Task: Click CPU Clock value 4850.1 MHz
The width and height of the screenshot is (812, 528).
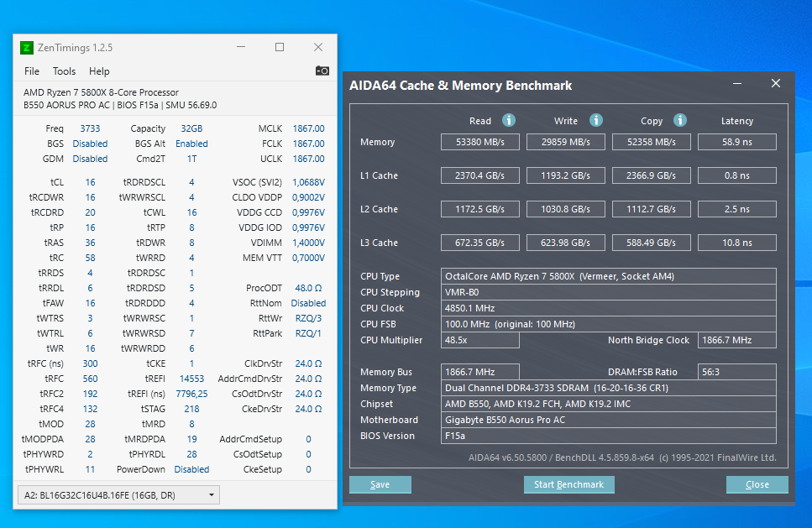Action: pos(609,309)
